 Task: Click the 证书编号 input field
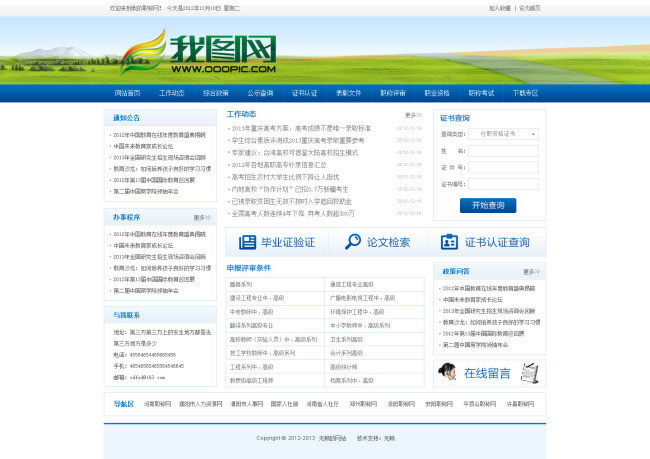pos(504,184)
